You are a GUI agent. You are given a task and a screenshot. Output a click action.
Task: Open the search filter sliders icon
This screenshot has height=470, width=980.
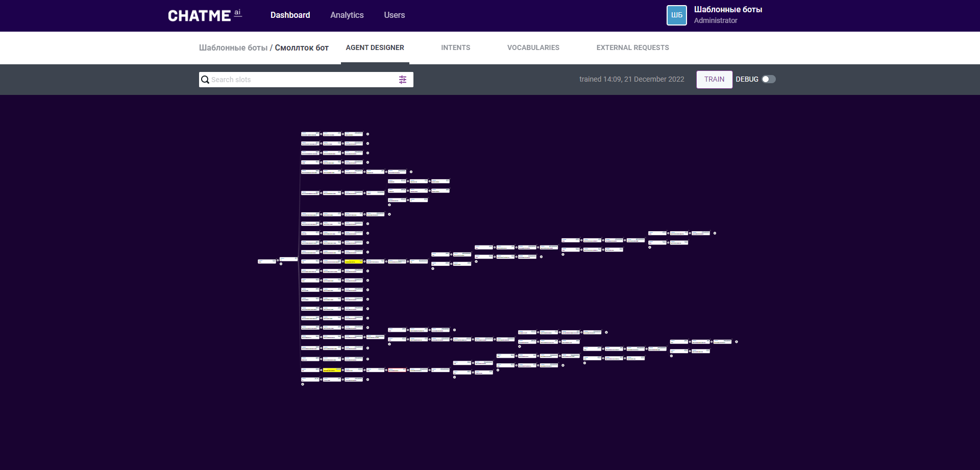[x=403, y=80]
